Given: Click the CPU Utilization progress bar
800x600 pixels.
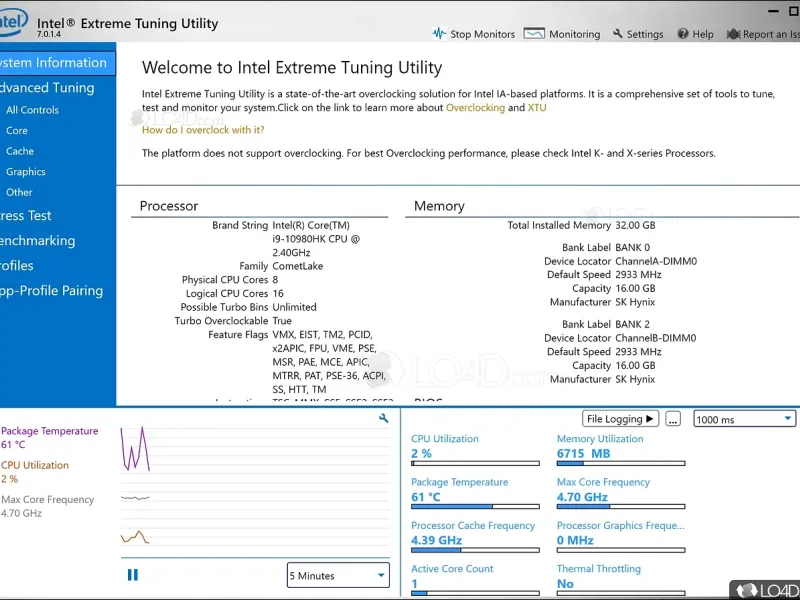Looking at the screenshot, I should 475,463.
